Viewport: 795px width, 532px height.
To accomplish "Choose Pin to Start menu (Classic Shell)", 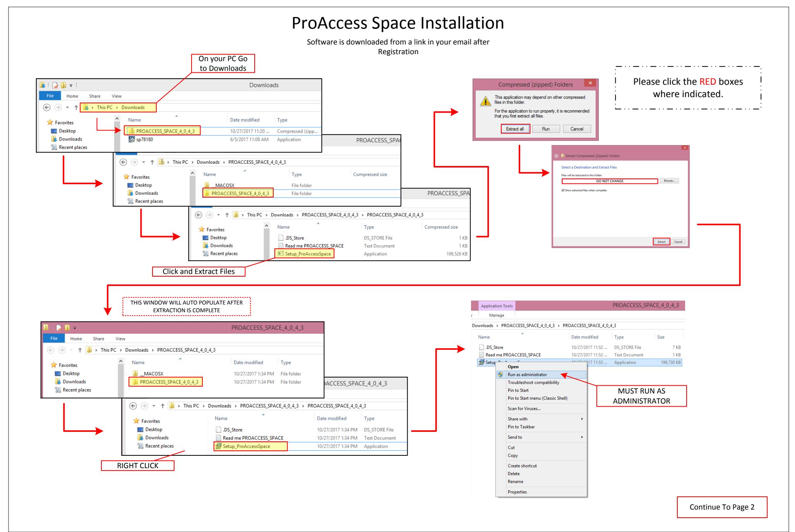I will pos(541,398).
